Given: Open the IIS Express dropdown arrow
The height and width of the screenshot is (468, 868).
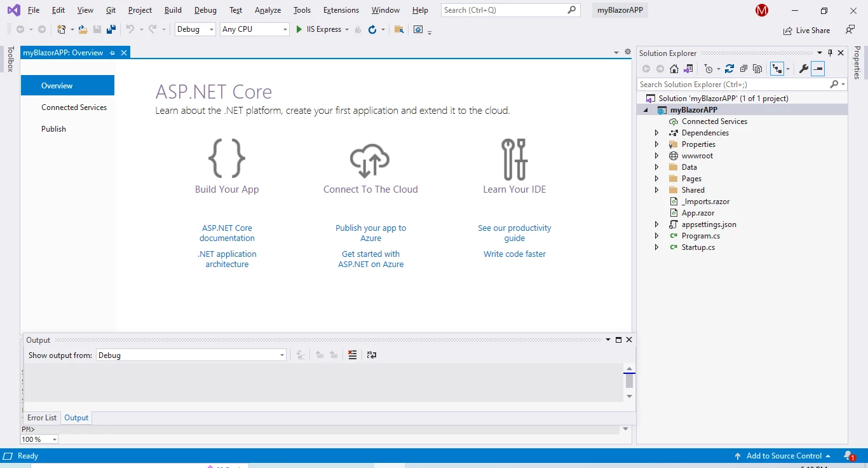Looking at the screenshot, I should pos(347,29).
